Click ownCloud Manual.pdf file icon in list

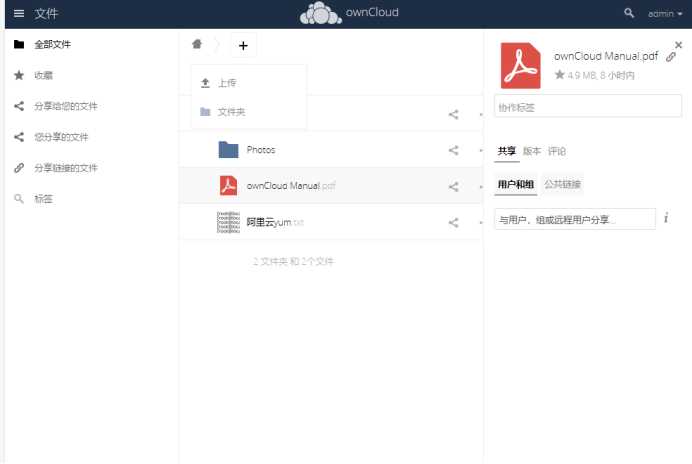click(x=228, y=185)
